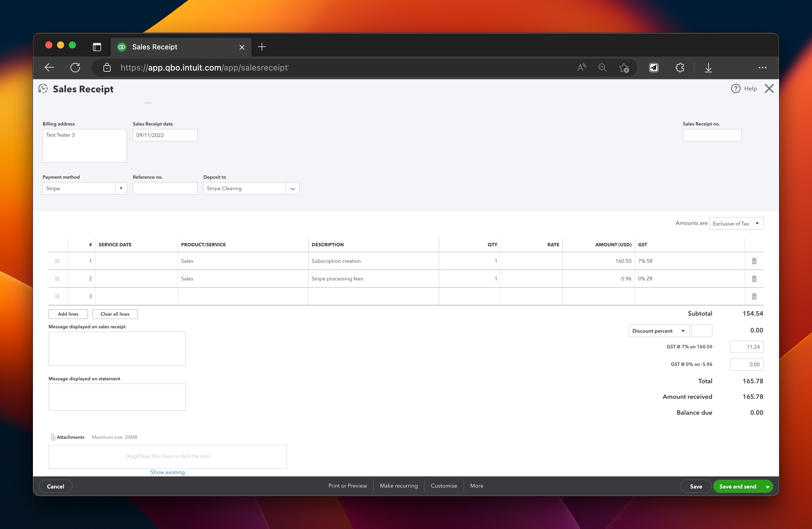
Task: Open browser settings and more menu
Action: click(x=763, y=68)
